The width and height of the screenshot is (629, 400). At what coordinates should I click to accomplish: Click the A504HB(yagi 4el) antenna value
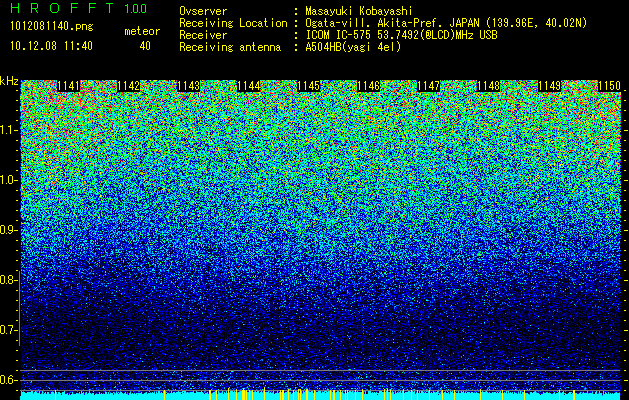pos(353,47)
